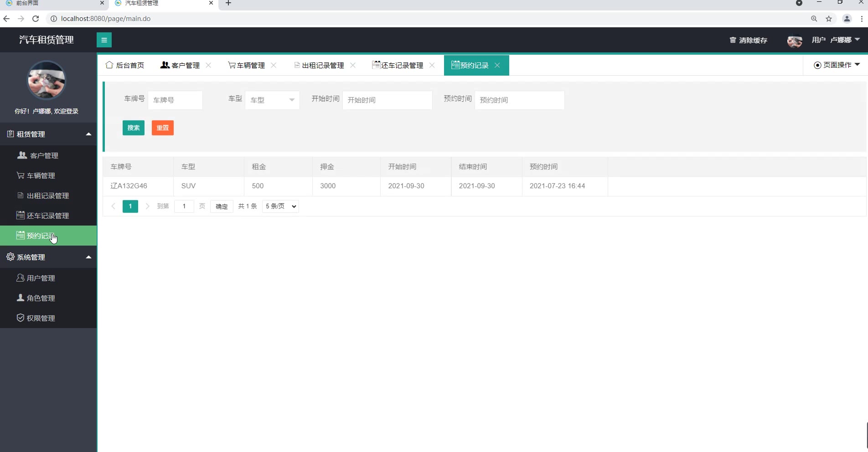Click the browser reload icon

36,19
